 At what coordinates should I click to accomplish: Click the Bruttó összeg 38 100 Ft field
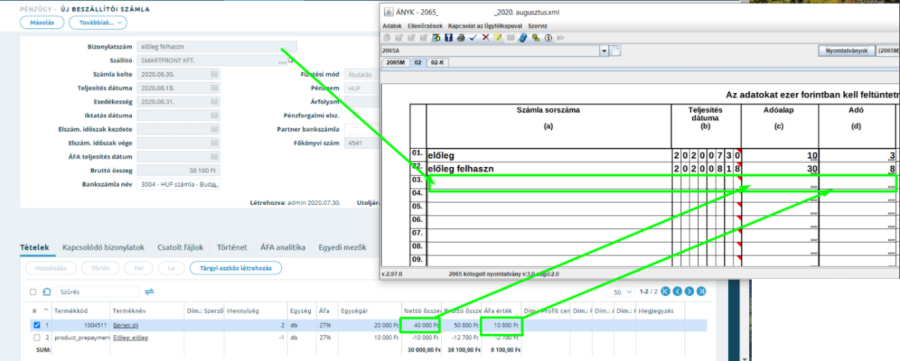pos(179,170)
